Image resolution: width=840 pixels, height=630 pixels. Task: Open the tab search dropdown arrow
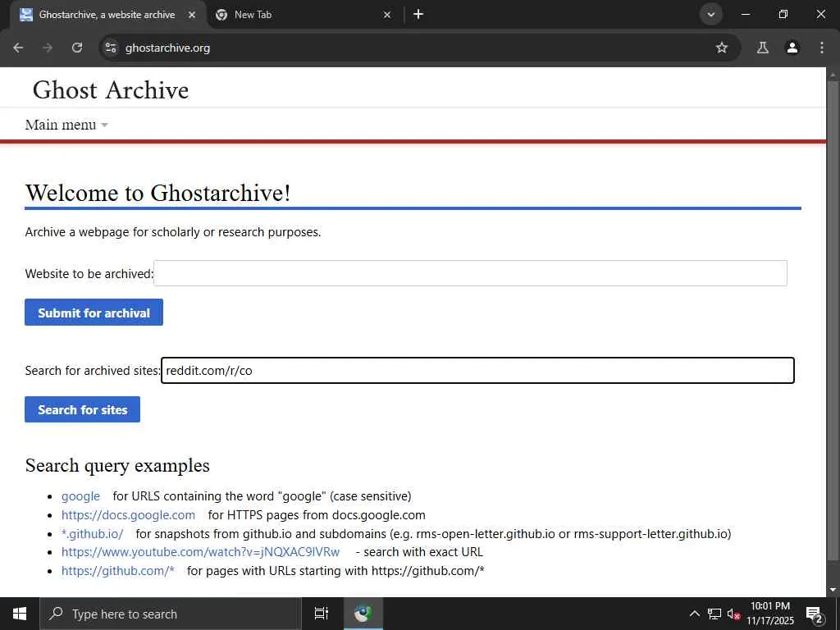coord(711,15)
